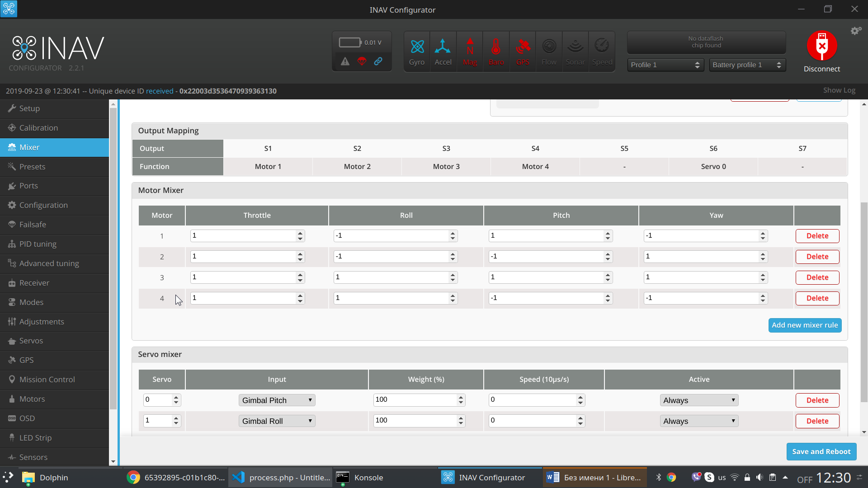Open the Profile 1 dropdown

(x=665, y=65)
